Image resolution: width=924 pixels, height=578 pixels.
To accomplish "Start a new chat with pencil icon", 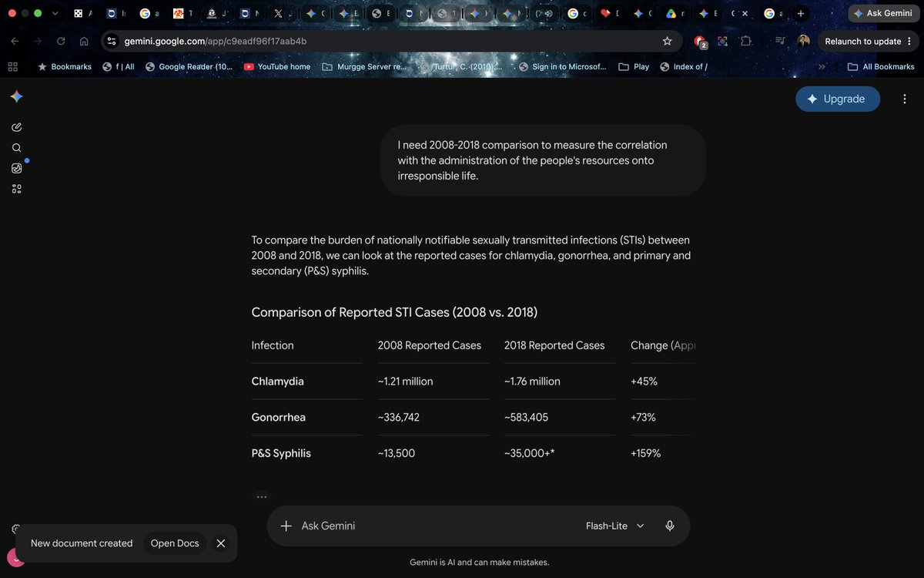I will click(x=17, y=127).
